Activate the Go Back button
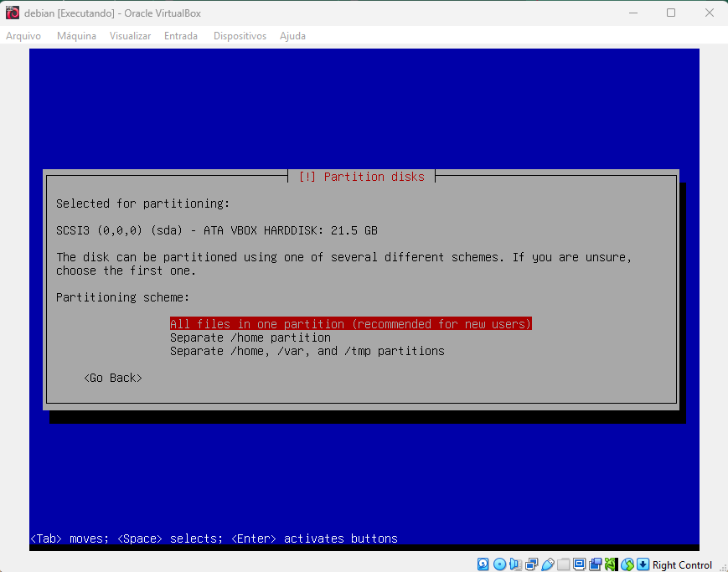 click(x=113, y=378)
